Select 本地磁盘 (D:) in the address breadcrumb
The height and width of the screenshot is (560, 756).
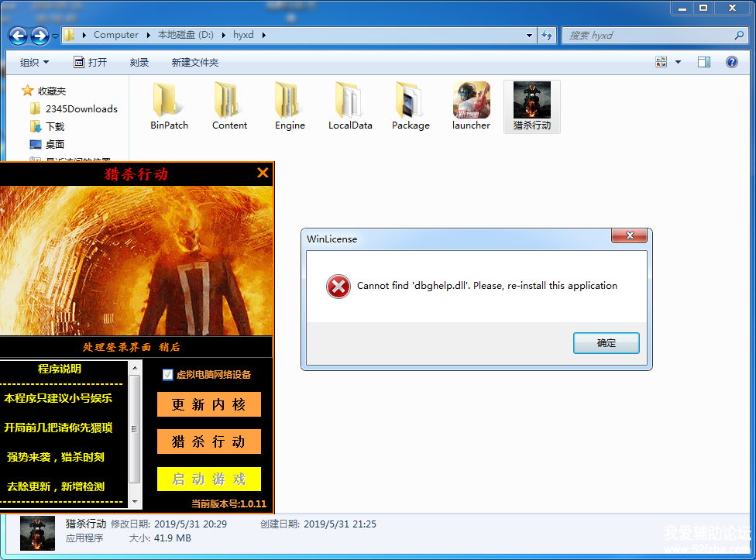tap(186, 35)
